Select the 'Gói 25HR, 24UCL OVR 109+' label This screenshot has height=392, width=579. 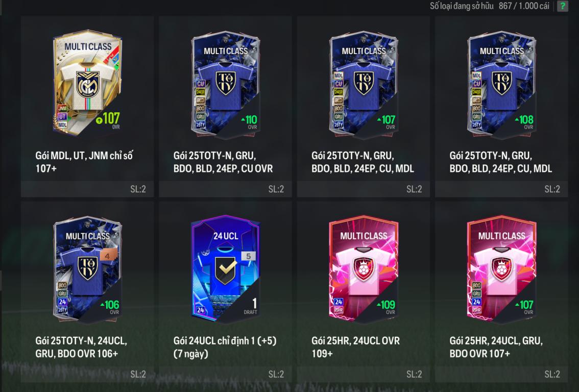355,347
